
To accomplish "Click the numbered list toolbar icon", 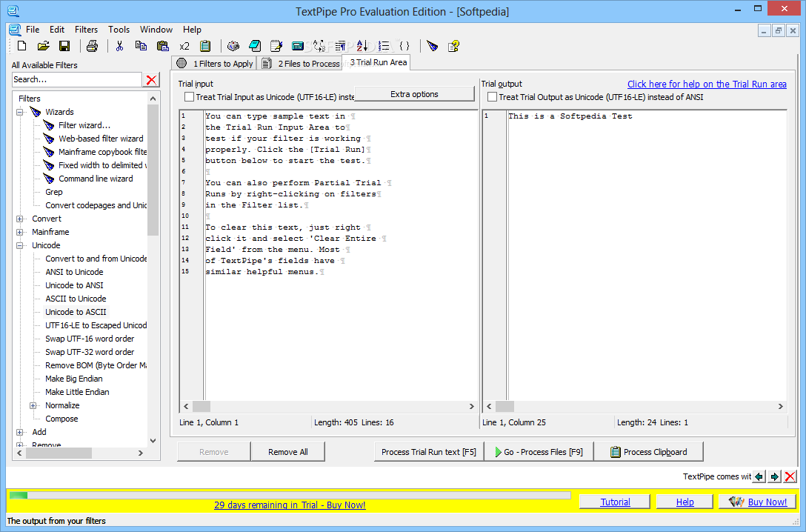I will (384, 46).
